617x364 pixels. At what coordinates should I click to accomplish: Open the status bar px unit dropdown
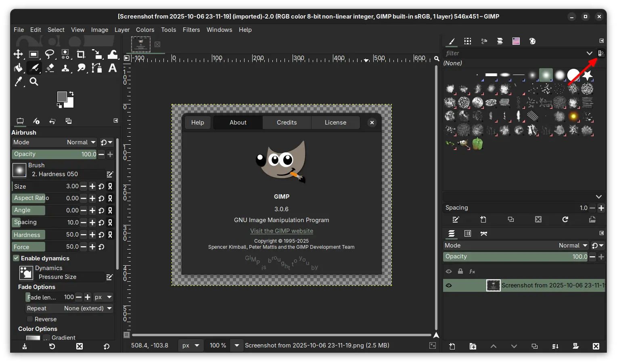click(191, 345)
